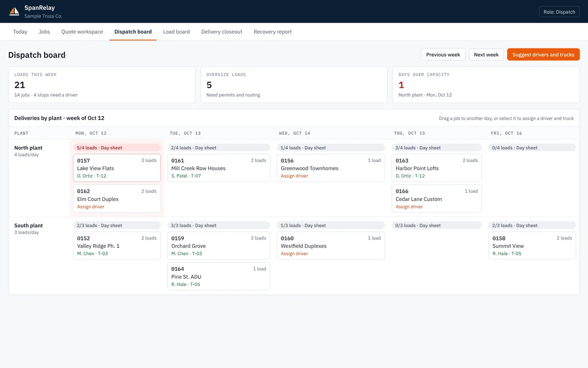Assign driver on Cedar Lane Custom job
588x368 pixels.
click(x=409, y=207)
